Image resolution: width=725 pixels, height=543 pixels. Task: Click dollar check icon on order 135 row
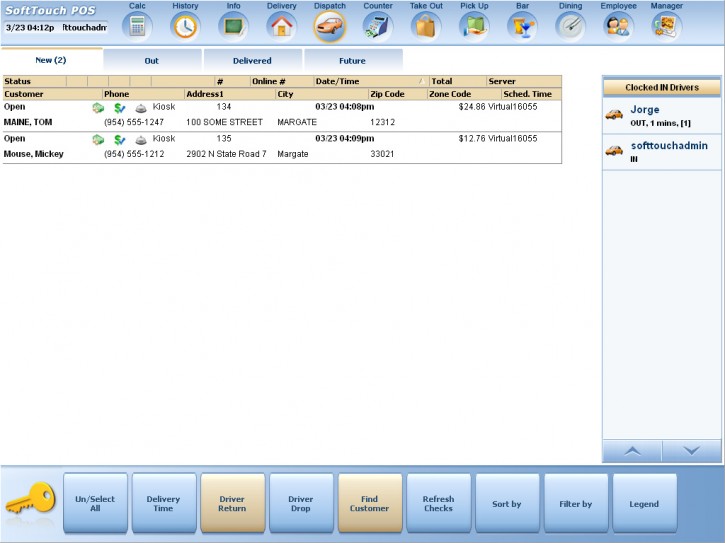[120, 140]
